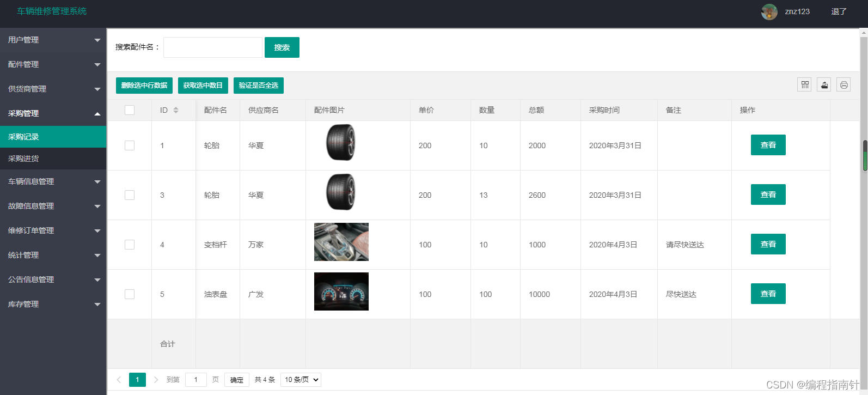This screenshot has width=868, height=395.
Task: Check the row with ID 5
Action: tap(130, 294)
